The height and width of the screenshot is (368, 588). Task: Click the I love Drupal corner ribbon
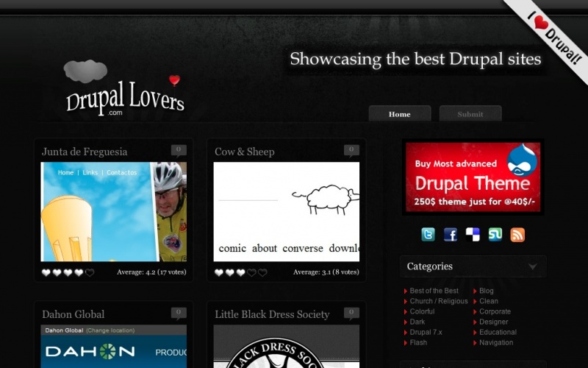554,38
